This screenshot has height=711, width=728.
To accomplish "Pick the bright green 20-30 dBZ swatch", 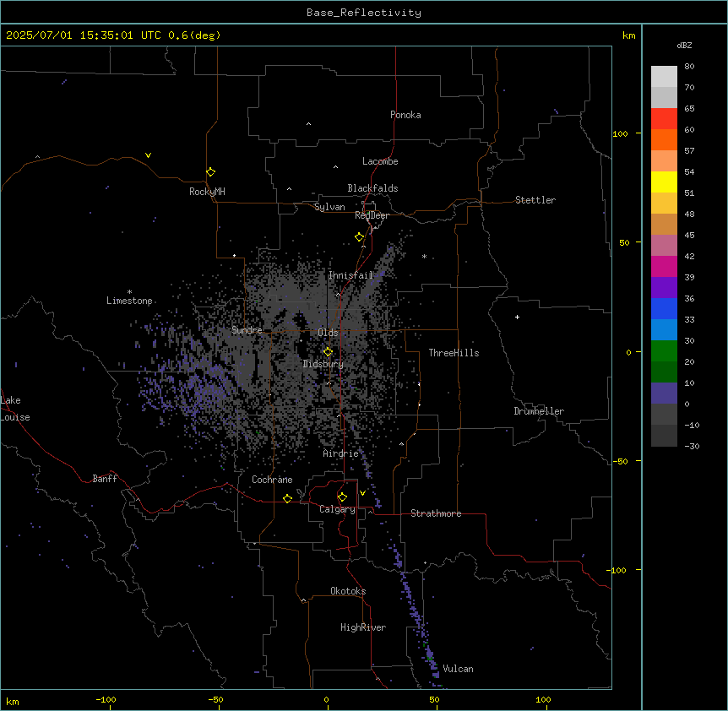I will 664,351.
